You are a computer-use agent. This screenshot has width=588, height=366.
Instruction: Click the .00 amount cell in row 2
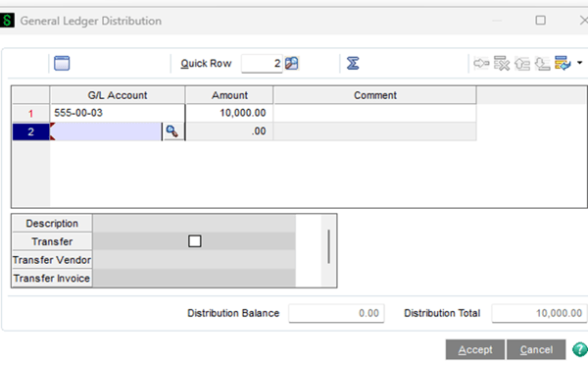click(229, 131)
